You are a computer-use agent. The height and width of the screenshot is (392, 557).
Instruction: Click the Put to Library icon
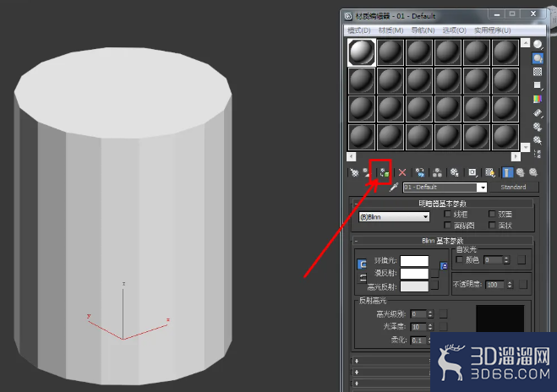(455, 172)
